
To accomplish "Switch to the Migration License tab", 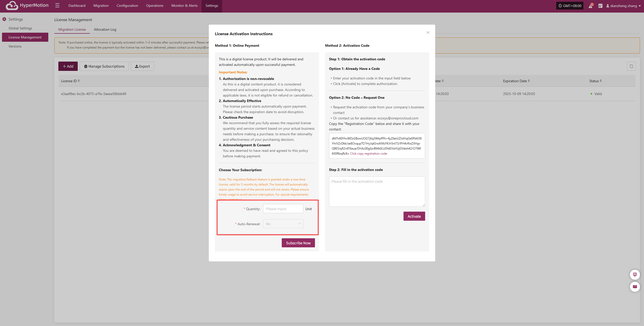I will click(72, 29).
